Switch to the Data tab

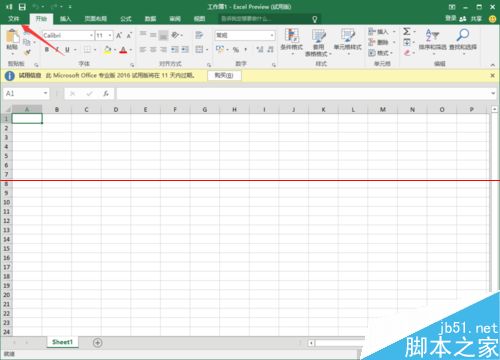150,19
